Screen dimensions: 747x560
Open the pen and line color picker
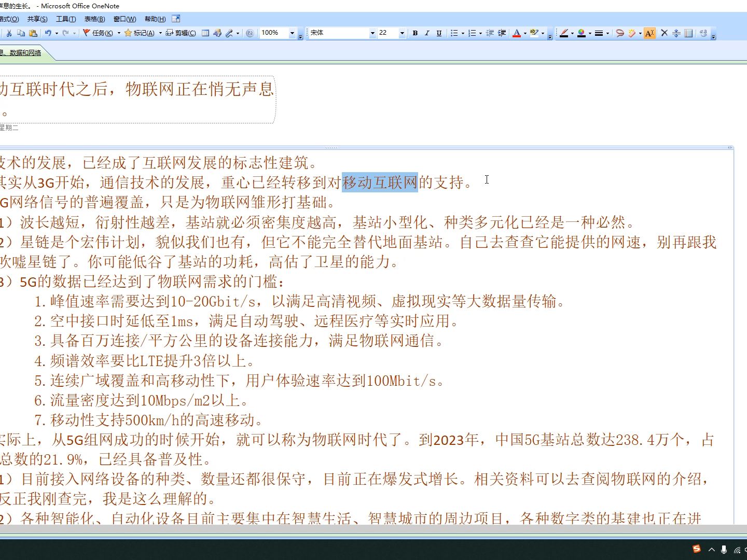click(582, 33)
